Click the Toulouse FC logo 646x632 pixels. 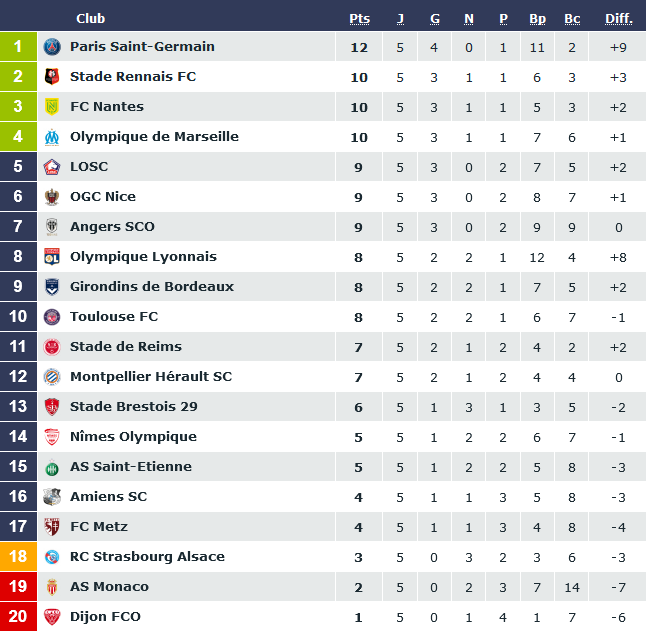click(52, 317)
